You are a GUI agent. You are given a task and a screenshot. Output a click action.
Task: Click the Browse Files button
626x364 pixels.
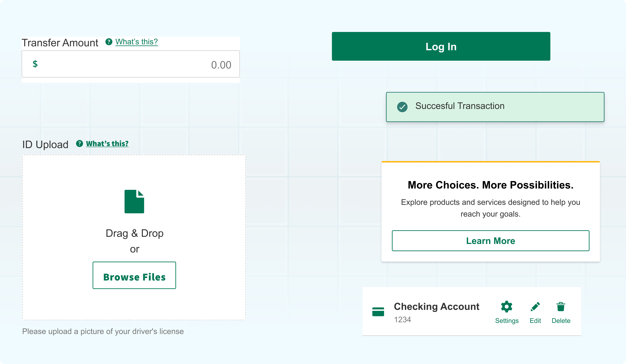pos(134,275)
